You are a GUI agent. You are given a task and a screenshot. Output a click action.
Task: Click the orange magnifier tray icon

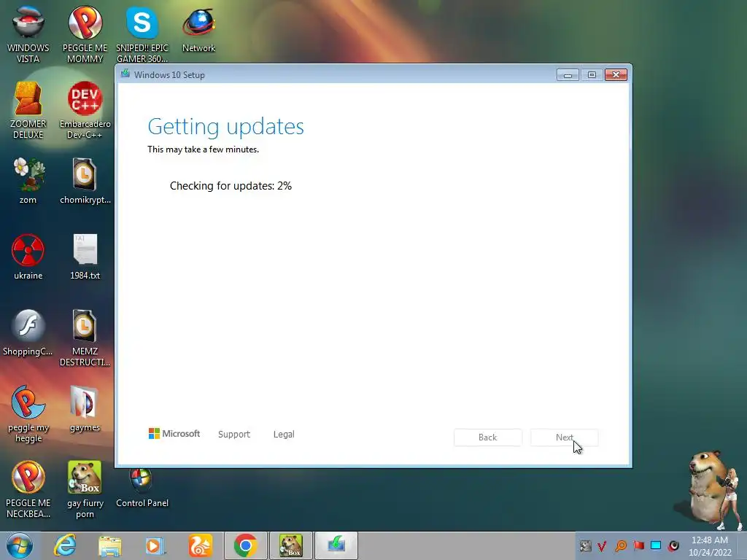[x=621, y=545]
